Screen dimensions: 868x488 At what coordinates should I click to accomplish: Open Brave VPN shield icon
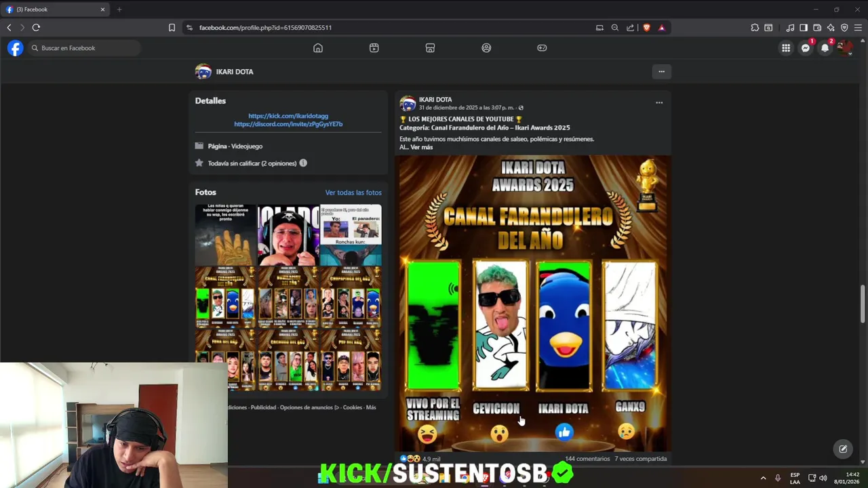pyautogui.click(x=844, y=28)
